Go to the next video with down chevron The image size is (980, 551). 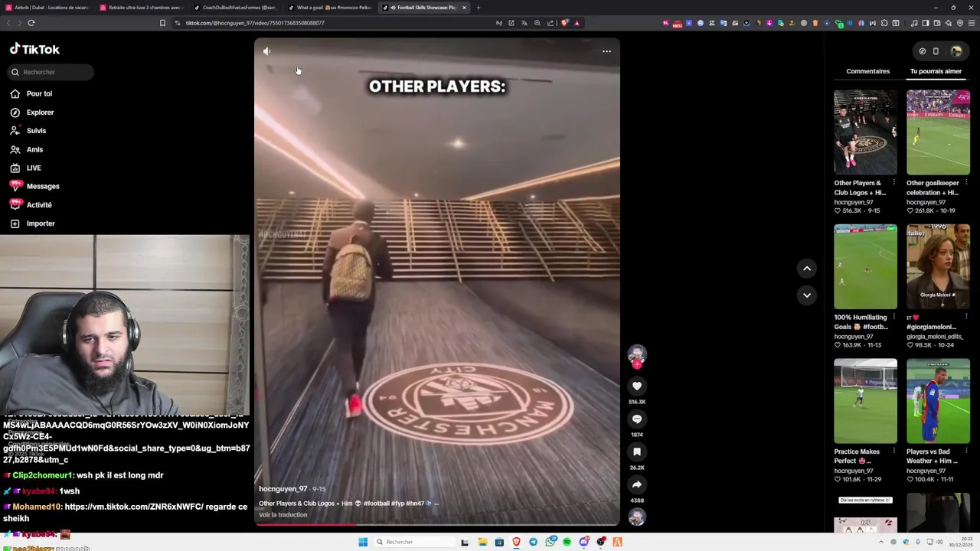(x=807, y=295)
